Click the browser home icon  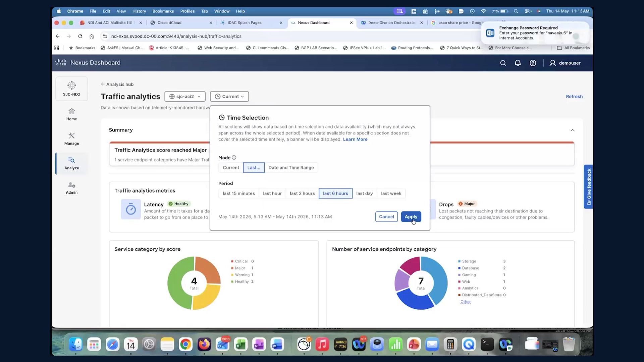point(92,36)
